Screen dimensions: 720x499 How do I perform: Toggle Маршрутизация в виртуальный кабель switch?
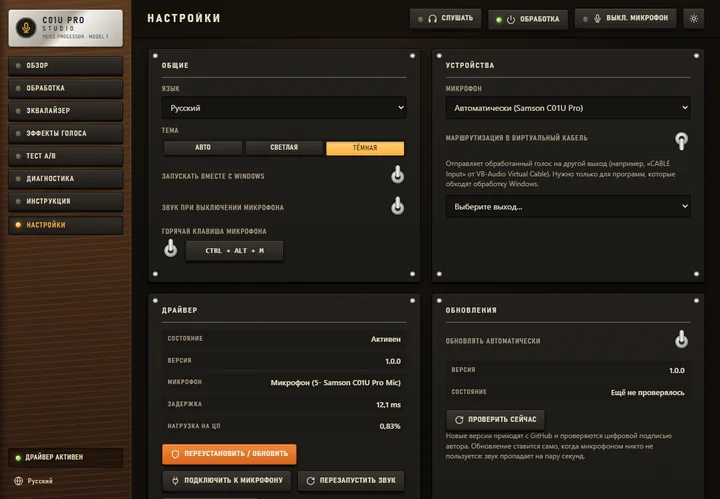[681, 141]
